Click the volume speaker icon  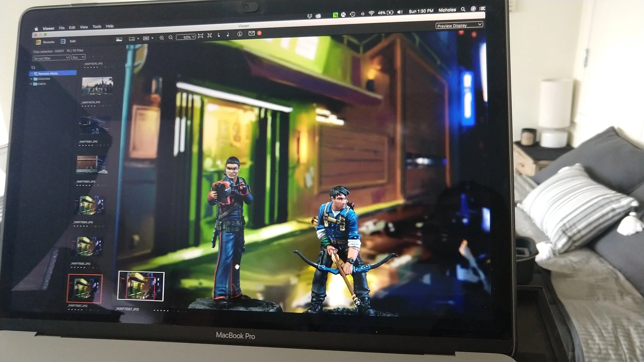click(400, 12)
